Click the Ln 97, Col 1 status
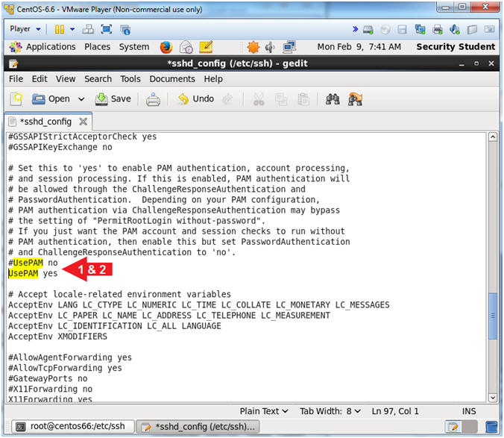The height and width of the screenshot is (438, 504). click(x=395, y=411)
